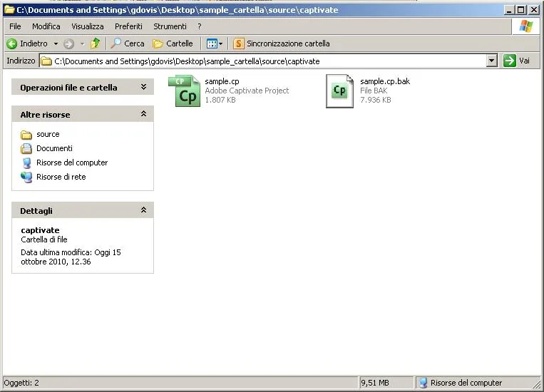The image size is (544, 392).
Task: Click the Vai button label
Action: coord(524,61)
